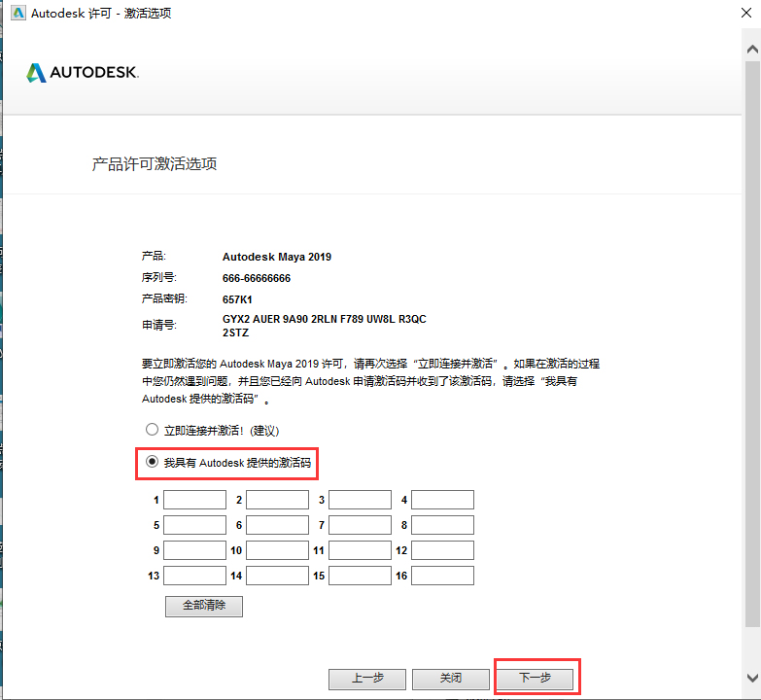761x700 pixels.
Task: Click the product name Autodesk Maya 2019
Action: [x=277, y=257]
